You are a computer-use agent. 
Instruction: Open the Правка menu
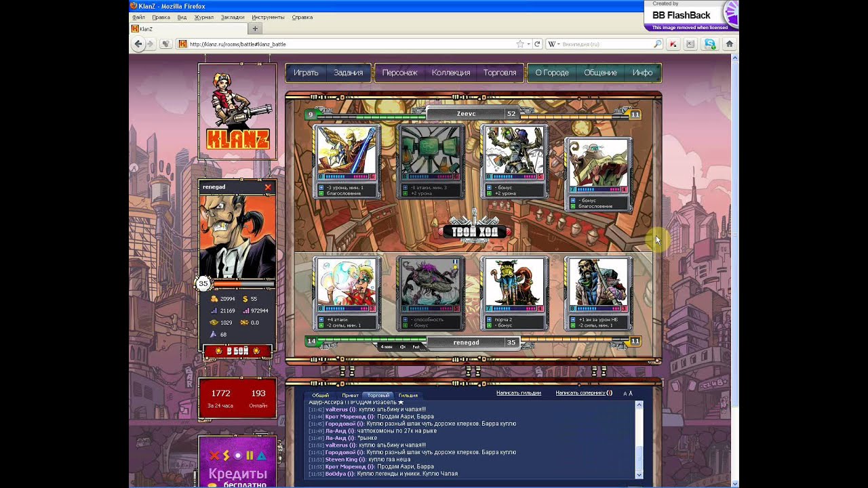[x=161, y=17]
